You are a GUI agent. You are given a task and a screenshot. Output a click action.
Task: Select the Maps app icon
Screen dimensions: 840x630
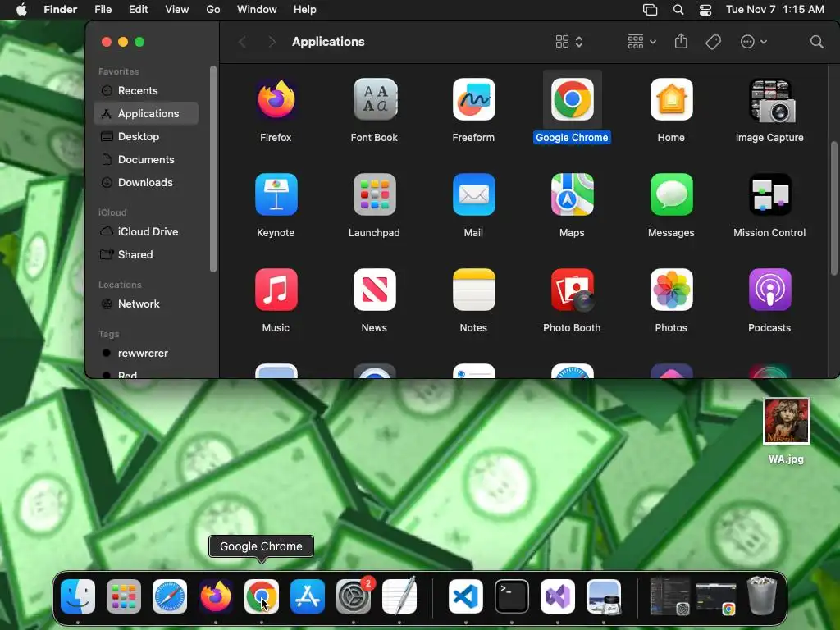(572, 194)
